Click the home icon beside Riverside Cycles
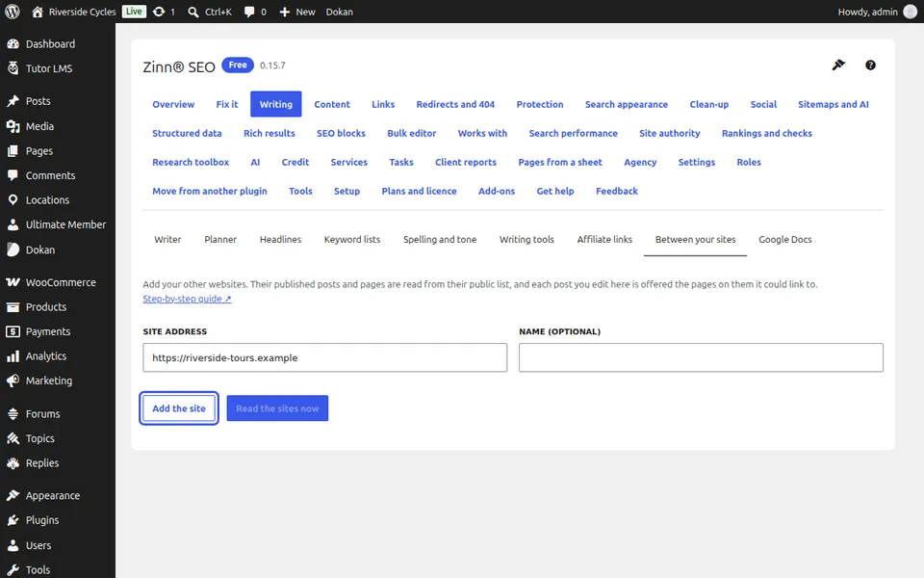924x578 pixels. coord(38,12)
